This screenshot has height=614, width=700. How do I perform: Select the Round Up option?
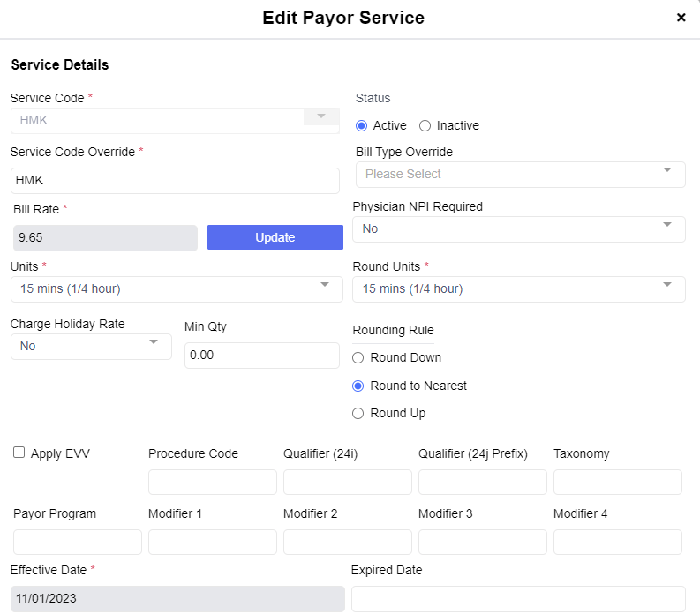(358, 414)
